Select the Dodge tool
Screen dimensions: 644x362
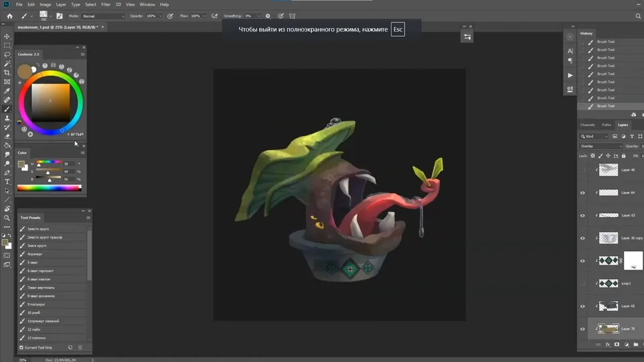tap(7, 164)
